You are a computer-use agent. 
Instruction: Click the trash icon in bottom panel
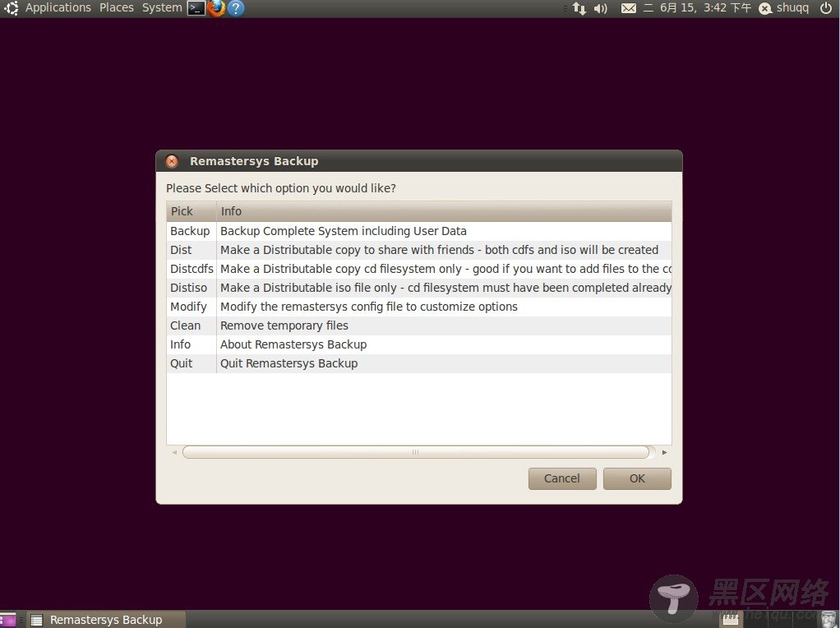coord(828,620)
